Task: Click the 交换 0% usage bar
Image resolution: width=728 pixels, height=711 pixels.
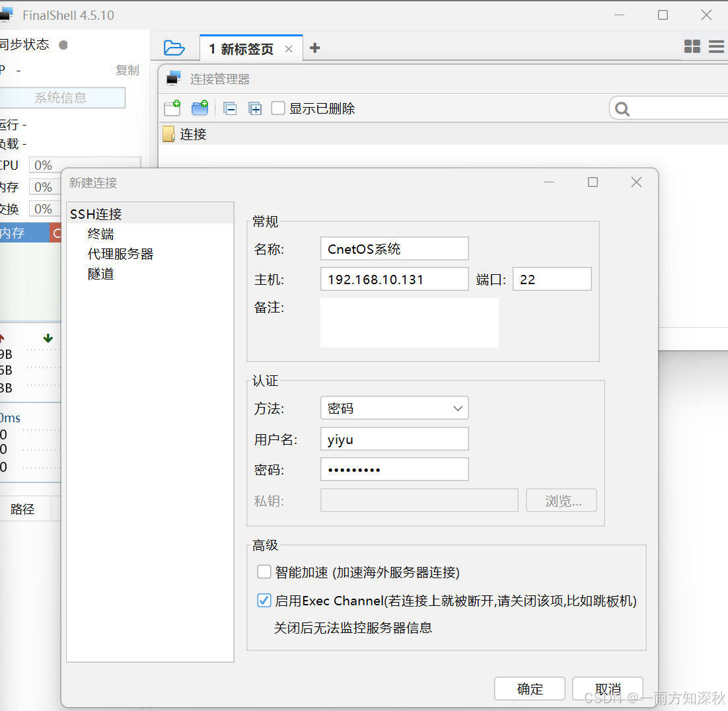Action: click(x=45, y=209)
